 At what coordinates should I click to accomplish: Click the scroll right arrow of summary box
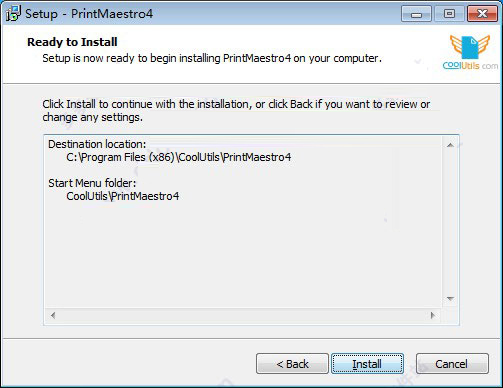433,315
